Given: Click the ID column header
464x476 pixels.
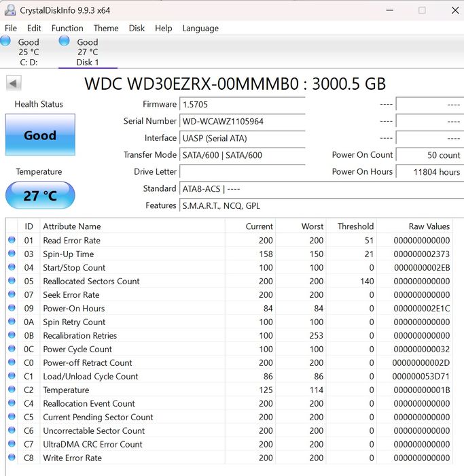Looking at the screenshot, I should tap(29, 226).
